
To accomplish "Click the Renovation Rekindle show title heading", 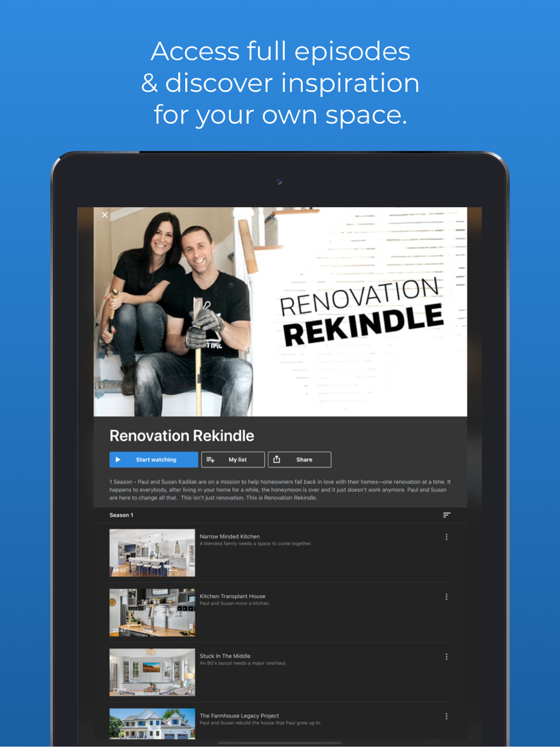I will click(181, 436).
